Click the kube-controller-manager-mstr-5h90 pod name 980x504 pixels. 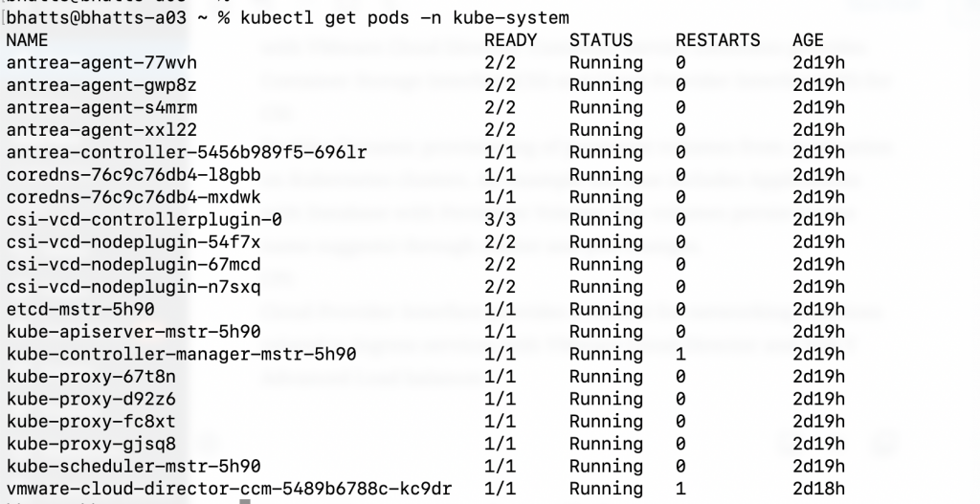pyautogui.click(x=181, y=354)
